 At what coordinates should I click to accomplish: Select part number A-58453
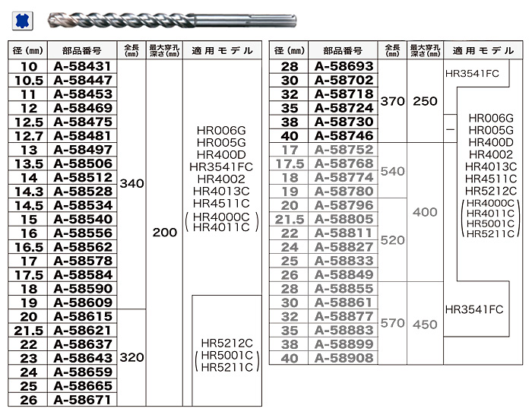pyautogui.click(x=83, y=94)
